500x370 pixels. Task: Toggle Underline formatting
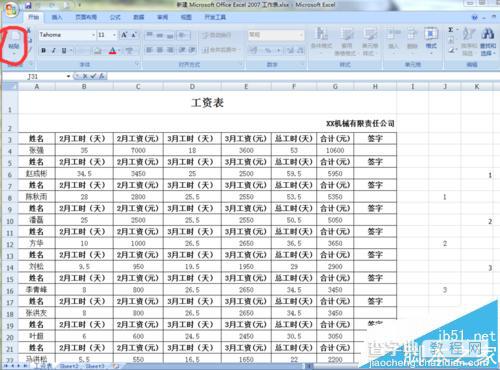63,51
